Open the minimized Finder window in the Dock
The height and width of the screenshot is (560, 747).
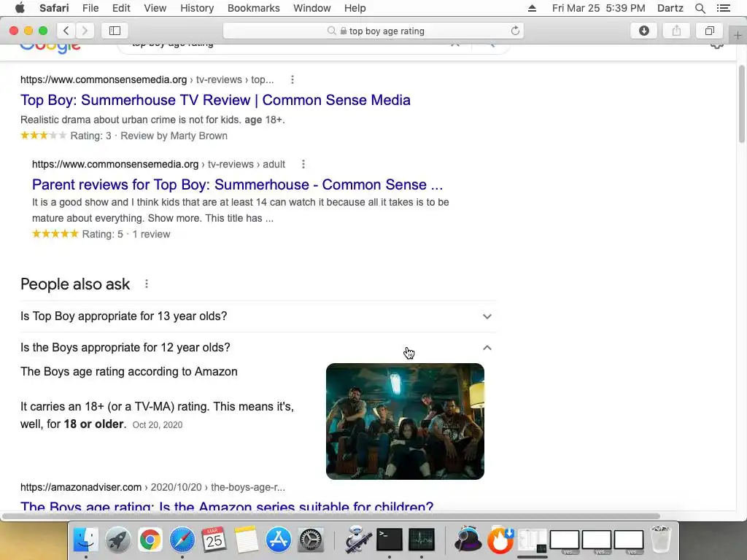click(x=532, y=541)
